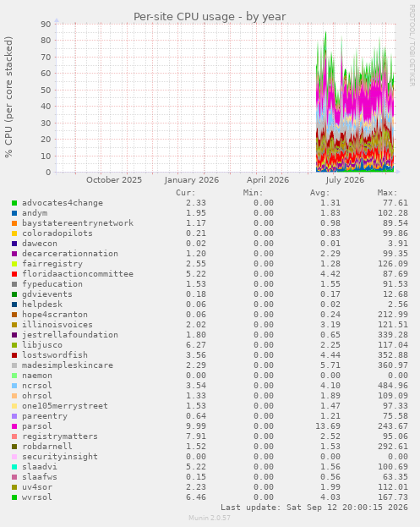The width and height of the screenshot is (420, 527).
Task: Click the slaadvi cyan legend swatch
Action: click(x=14, y=467)
